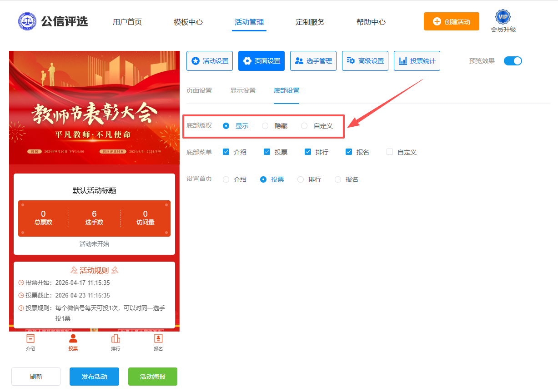Tap the 投票 person icon in preview footer

[73, 338]
